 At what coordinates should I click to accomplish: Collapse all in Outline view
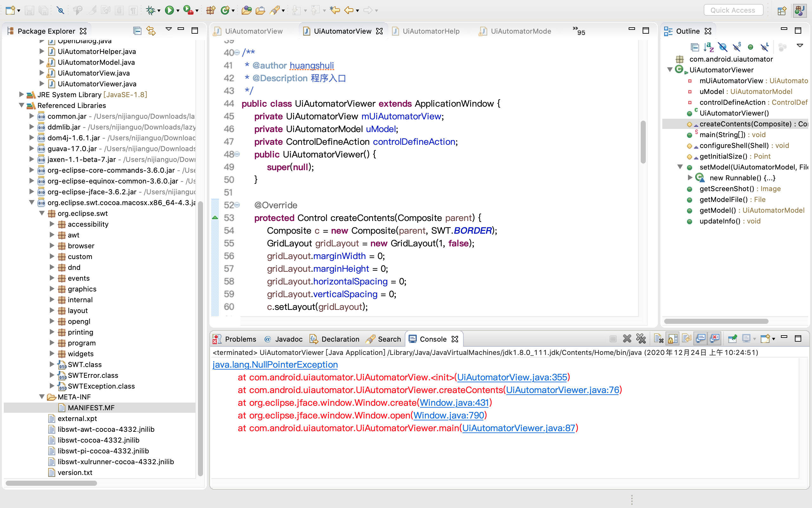(695, 47)
